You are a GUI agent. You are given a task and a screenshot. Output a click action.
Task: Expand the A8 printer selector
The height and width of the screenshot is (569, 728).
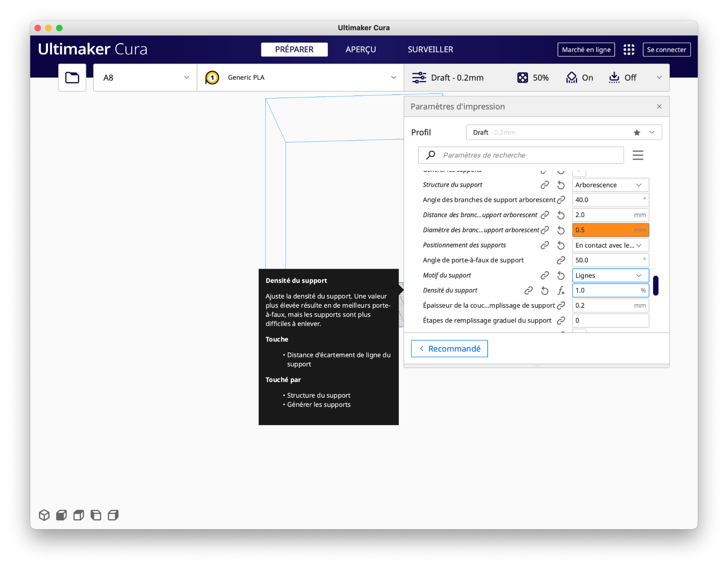tap(145, 77)
